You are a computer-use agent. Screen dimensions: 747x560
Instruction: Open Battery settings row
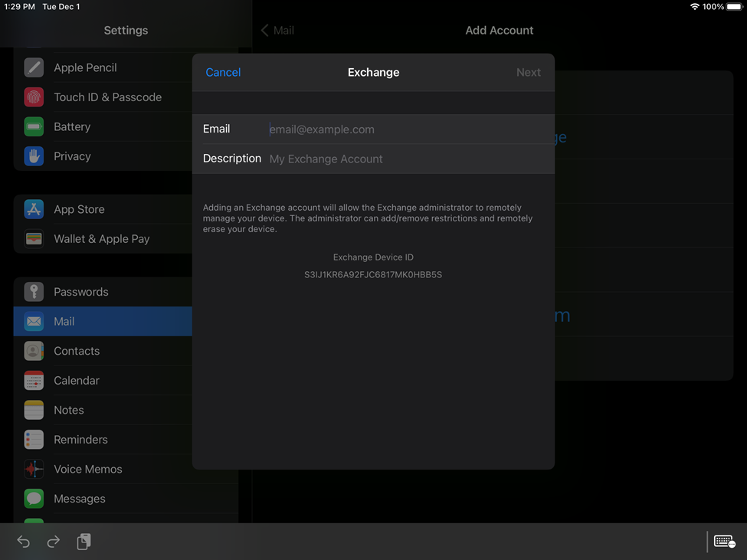click(103, 126)
